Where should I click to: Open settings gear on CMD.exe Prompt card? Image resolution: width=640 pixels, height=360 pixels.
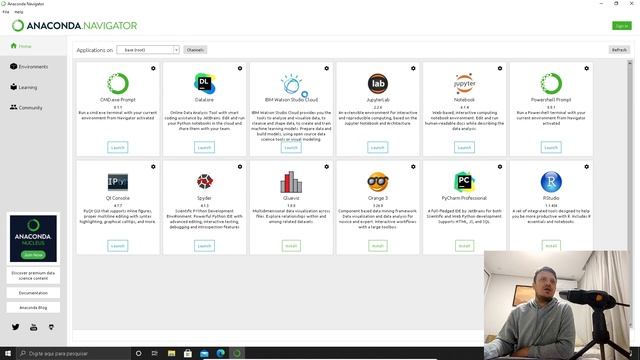tap(153, 68)
